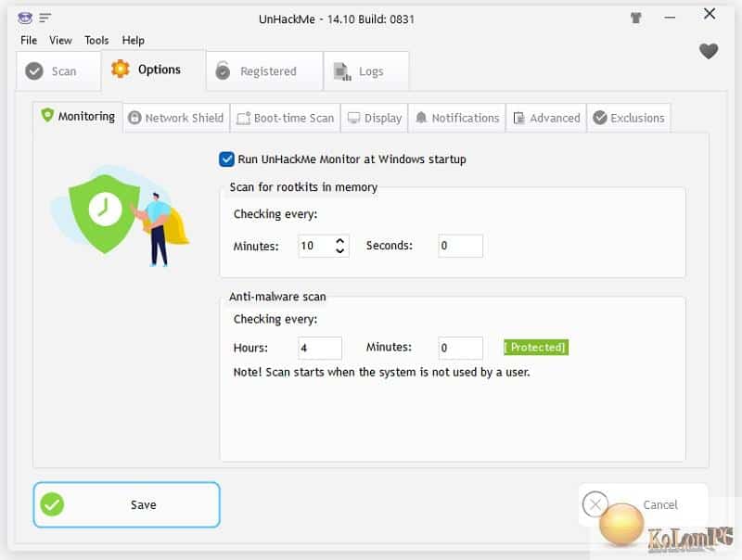Viewport: 742px width, 560px height.
Task: Click the Exclusions checkmark icon
Action: tap(600, 118)
